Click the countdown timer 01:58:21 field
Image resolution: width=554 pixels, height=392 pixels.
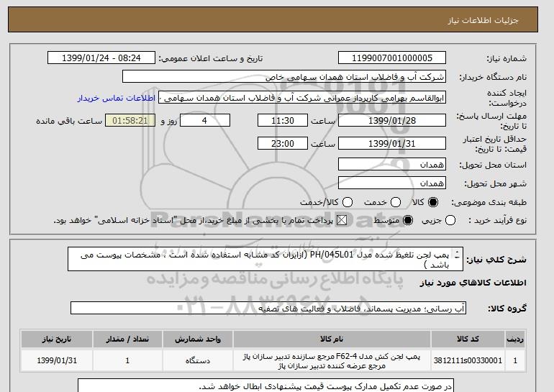coord(130,120)
